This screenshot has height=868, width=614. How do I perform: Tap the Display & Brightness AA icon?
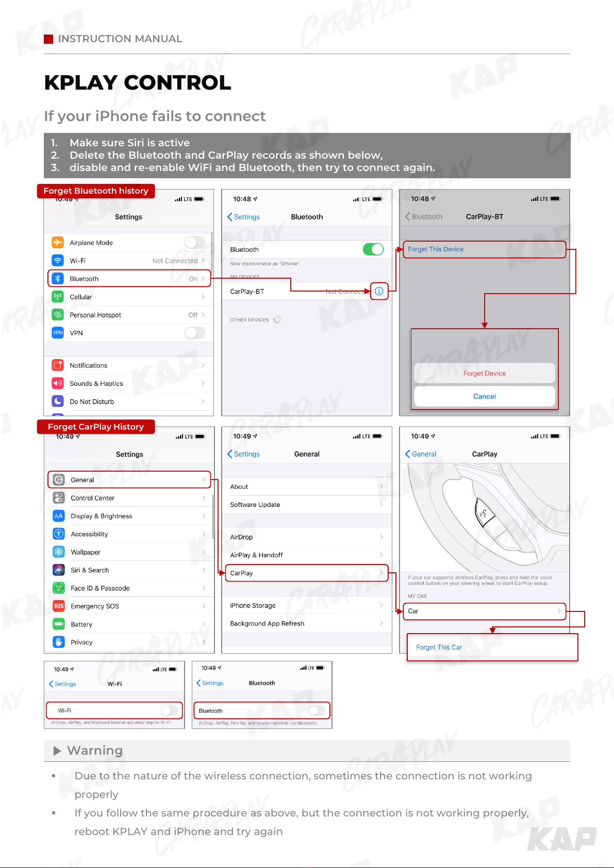tap(59, 516)
